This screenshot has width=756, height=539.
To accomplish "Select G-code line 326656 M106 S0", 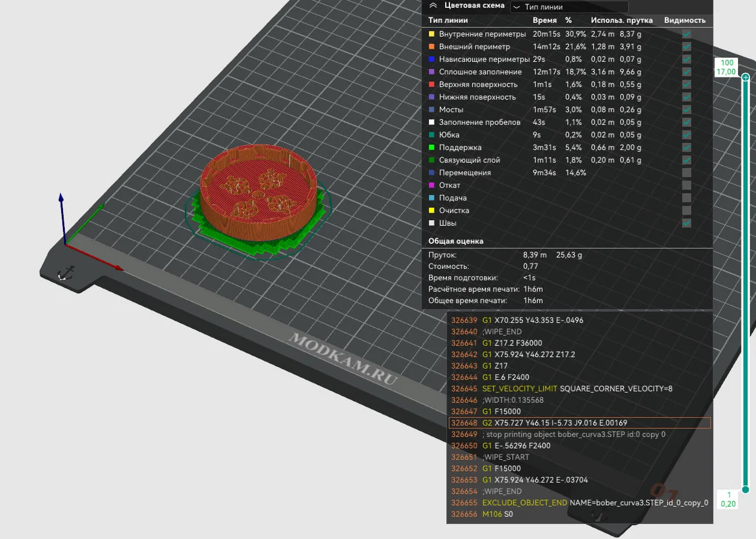I will coord(482,514).
